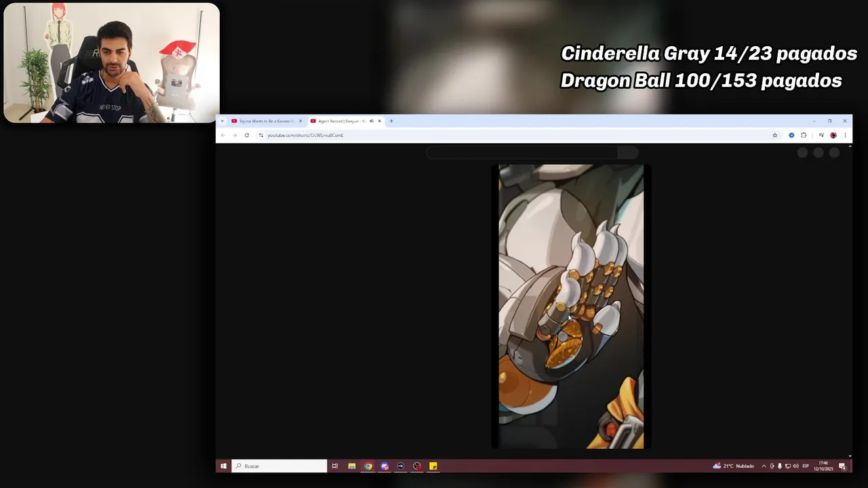The image size is (868, 488).
Task: Click the blue extension icon in toolbar
Action: coord(791,135)
